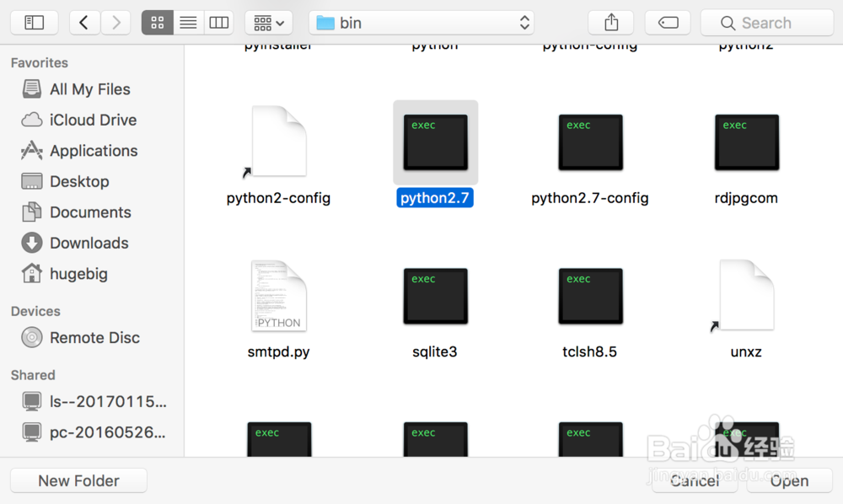Click the Documents sidebar icon

coord(32,212)
